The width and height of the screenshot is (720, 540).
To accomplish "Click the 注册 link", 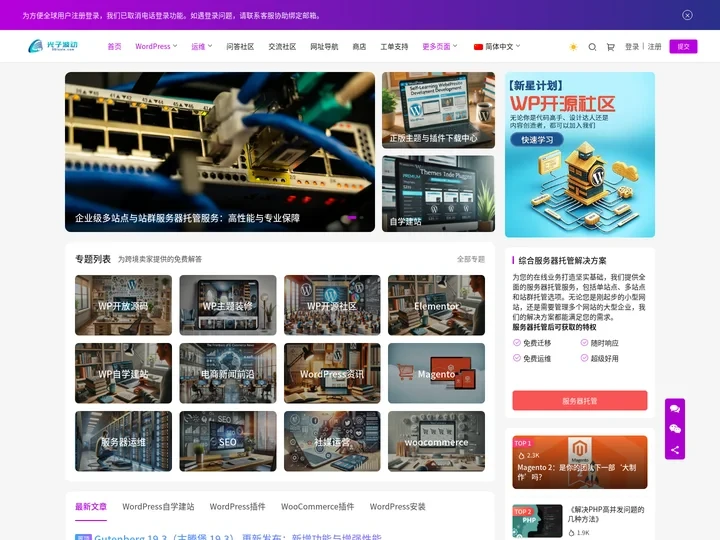I will [654, 47].
